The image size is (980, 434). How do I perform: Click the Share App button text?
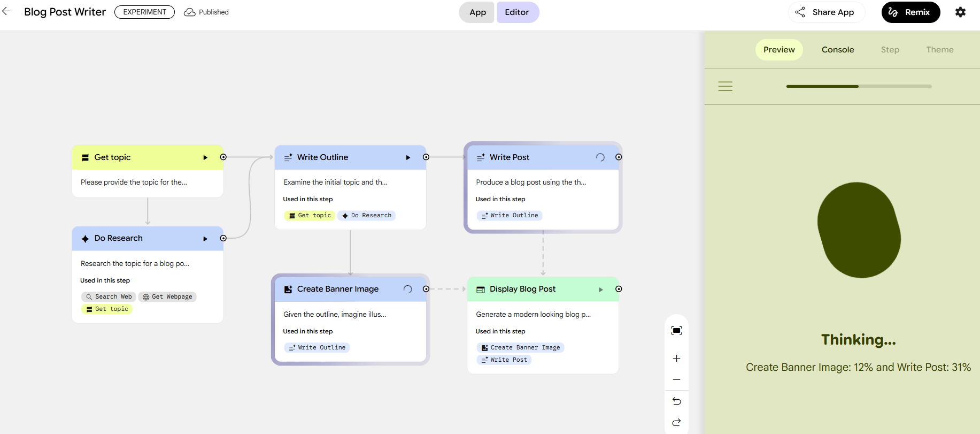point(833,12)
